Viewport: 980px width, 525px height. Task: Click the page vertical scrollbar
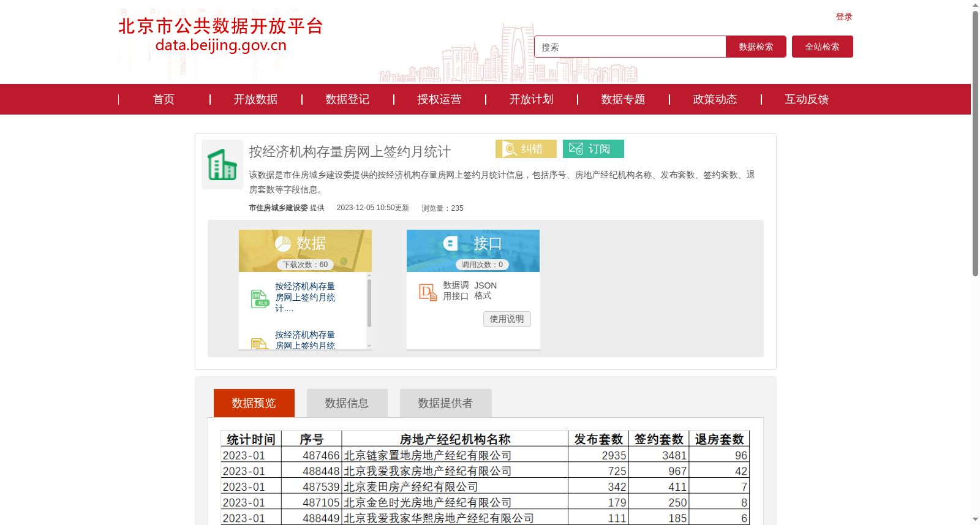point(975,143)
